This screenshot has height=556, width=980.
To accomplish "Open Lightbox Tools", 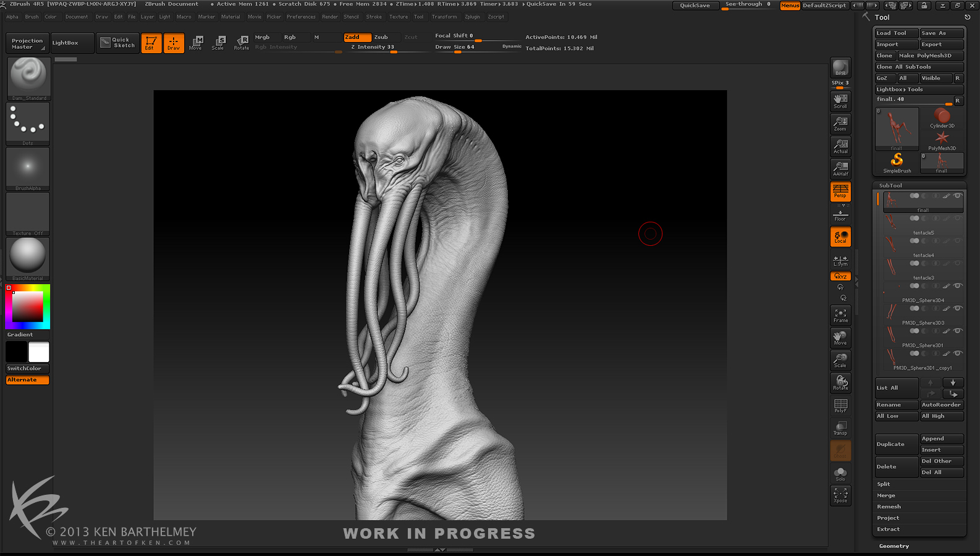I will point(919,89).
